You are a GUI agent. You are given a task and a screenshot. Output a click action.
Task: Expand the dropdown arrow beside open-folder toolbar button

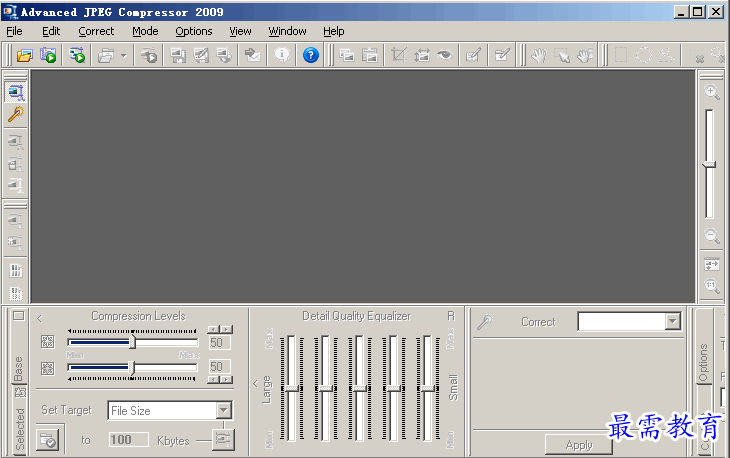point(123,56)
